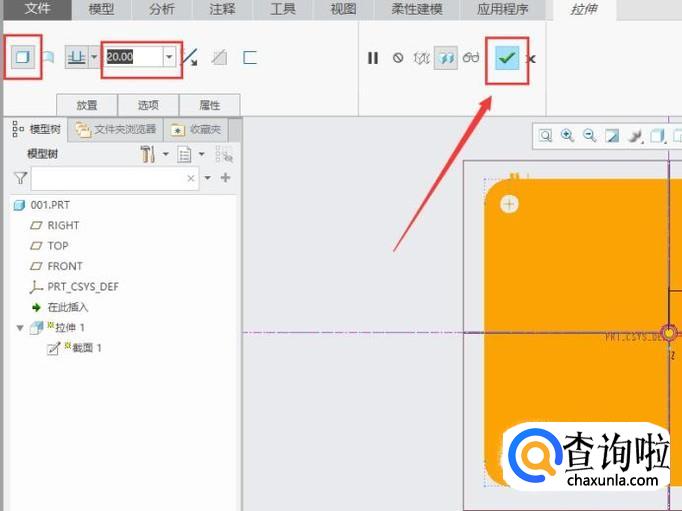Screen dimensions: 682x511
Task: Open the 属性 properties panel
Action: tap(210, 105)
